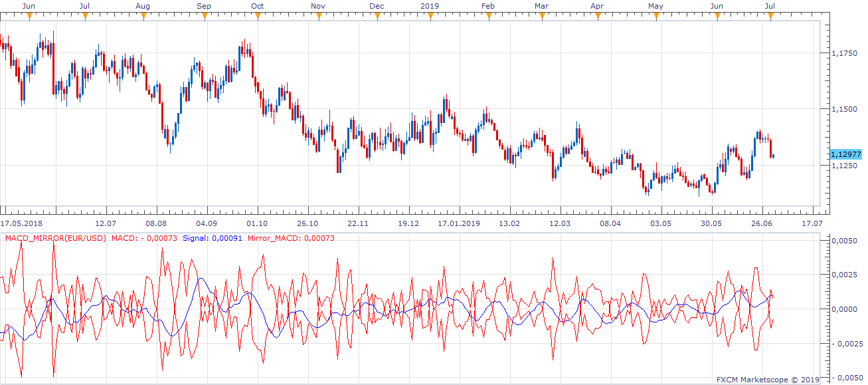
Task: Click the MACD: - 0,00073 value label
Action: 145,238
